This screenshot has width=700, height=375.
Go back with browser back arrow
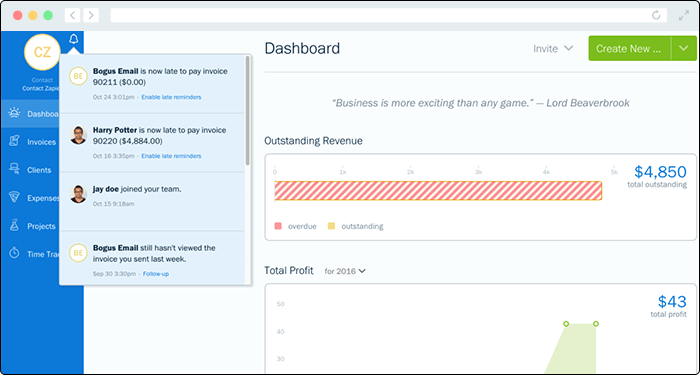[72, 15]
